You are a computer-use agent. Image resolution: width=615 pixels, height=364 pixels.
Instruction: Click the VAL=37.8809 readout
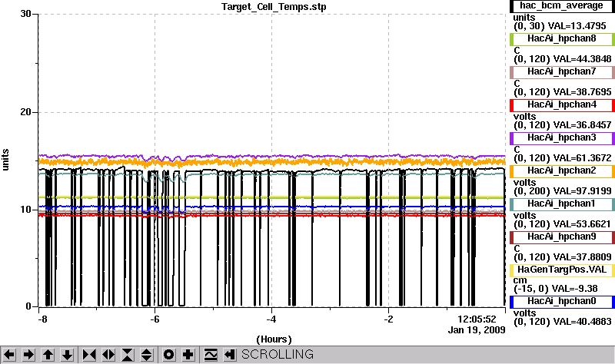pos(582,257)
